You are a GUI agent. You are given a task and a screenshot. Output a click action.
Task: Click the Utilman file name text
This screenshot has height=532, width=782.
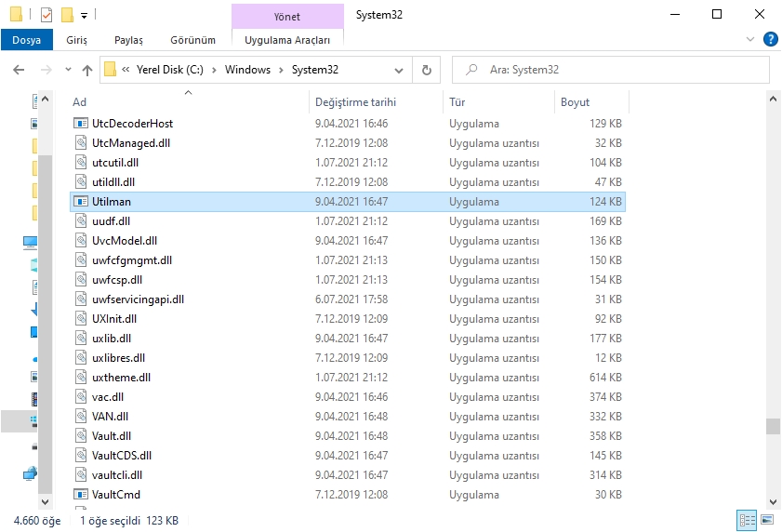pos(112,202)
